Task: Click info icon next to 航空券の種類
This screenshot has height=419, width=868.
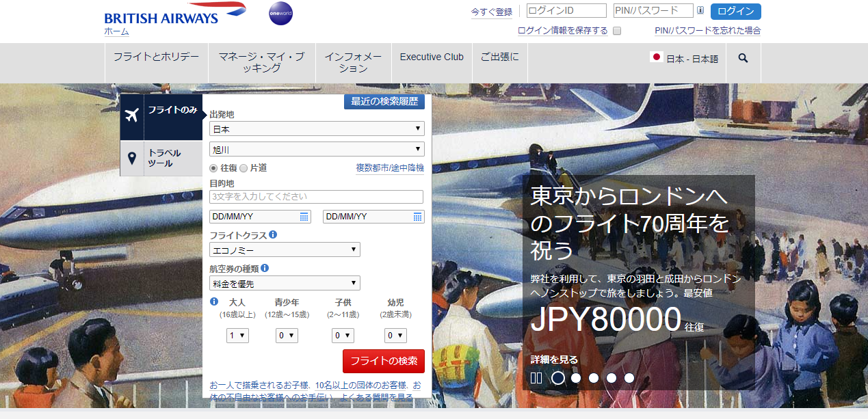Action: 265,268
